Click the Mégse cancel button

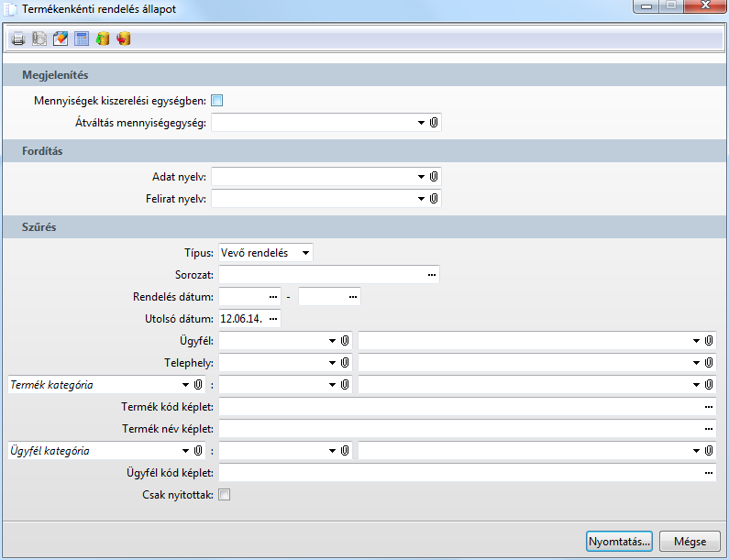(x=690, y=542)
